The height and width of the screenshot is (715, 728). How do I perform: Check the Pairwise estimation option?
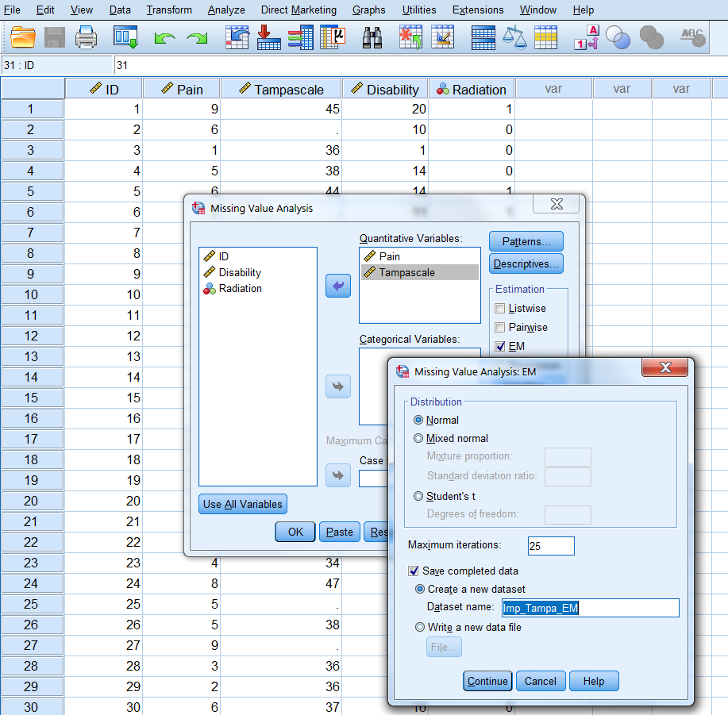click(x=500, y=328)
